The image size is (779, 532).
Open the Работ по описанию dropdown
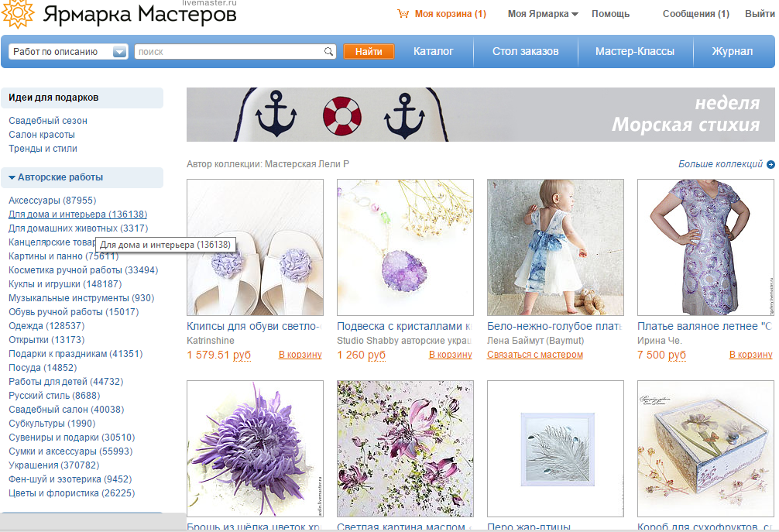[x=119, y=52]
